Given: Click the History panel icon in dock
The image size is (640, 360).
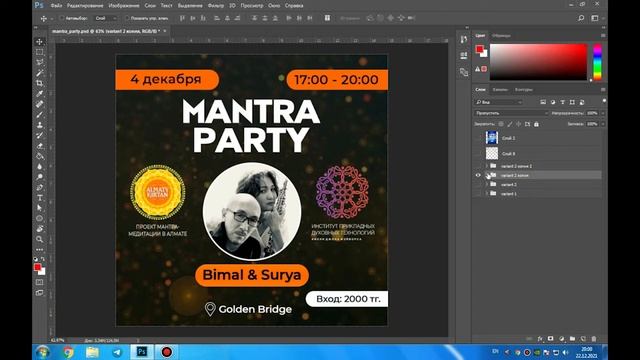Looking at the screenshot, I should 464,39.
